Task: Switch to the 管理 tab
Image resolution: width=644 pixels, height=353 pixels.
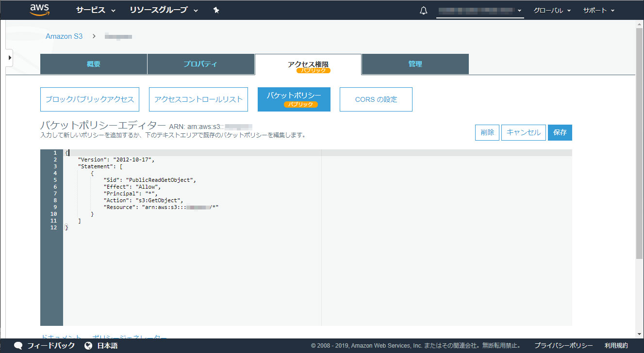Action: click(415, 64)
